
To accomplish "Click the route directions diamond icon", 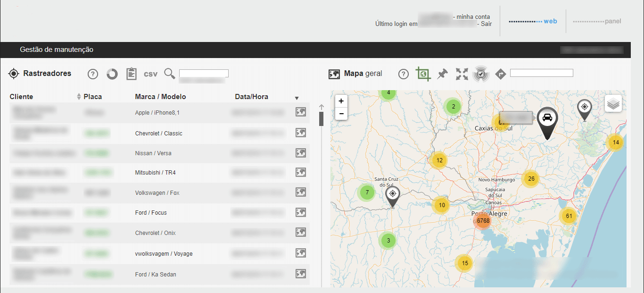I will point(501,74).
